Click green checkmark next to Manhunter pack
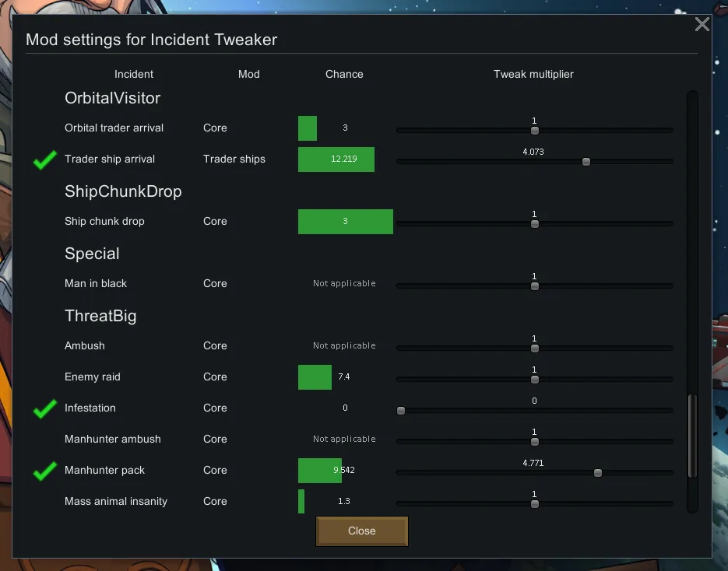The width and height of the screenshot is (728, 571). coord(45,471)
